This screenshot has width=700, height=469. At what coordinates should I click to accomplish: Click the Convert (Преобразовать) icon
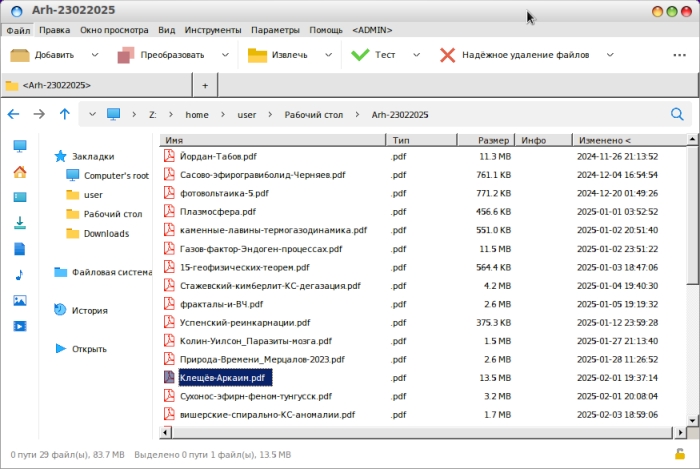[x=126, y=55]
